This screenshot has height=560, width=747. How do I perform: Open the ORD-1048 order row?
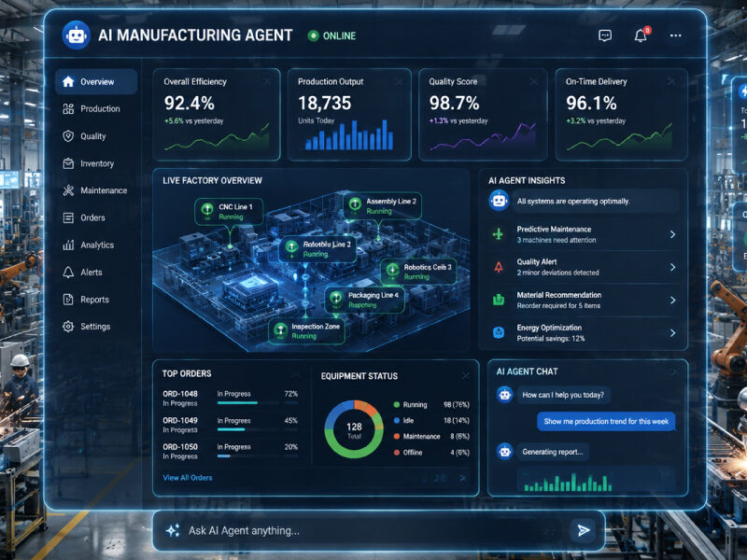230,399
